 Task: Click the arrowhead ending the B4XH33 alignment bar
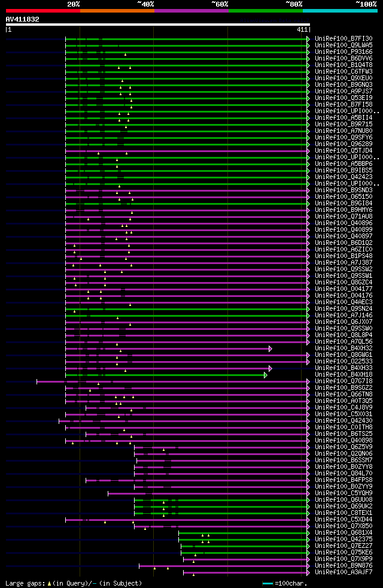(x=270, y=369)
